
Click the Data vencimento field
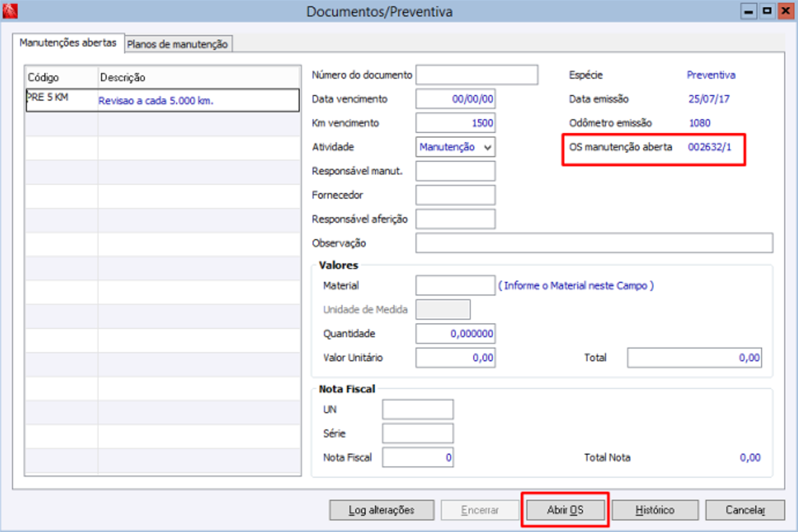click(456, 99)
